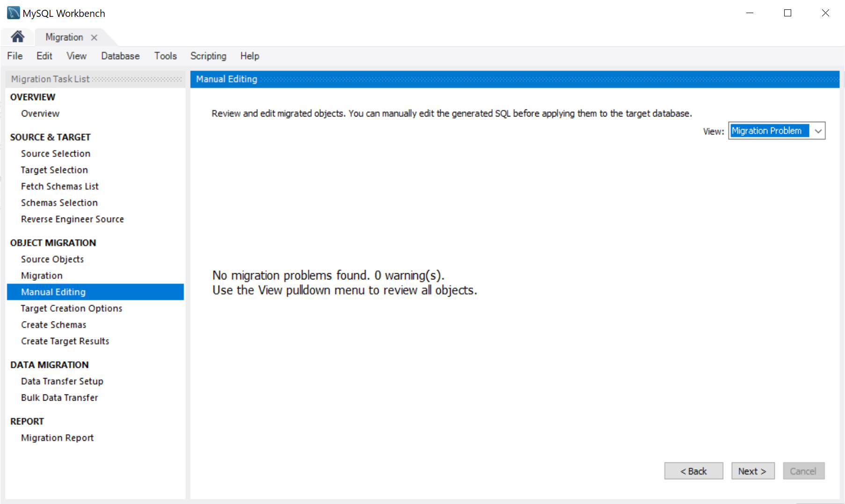Click the MySQL Workbench dolphin icon
Image resolution: width=845 pixels, height=504 pixels.
coord(13,13)
